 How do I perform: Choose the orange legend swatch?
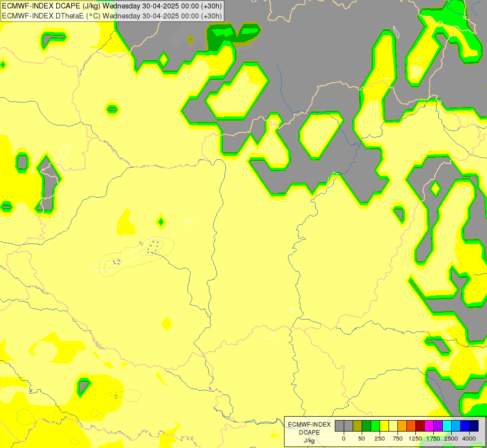click(x=402, y=426)
